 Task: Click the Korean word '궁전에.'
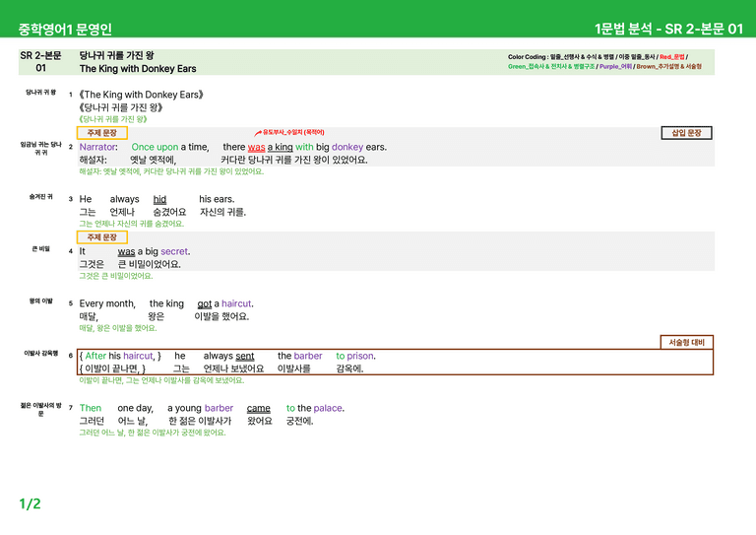click(x=300, y=421)
